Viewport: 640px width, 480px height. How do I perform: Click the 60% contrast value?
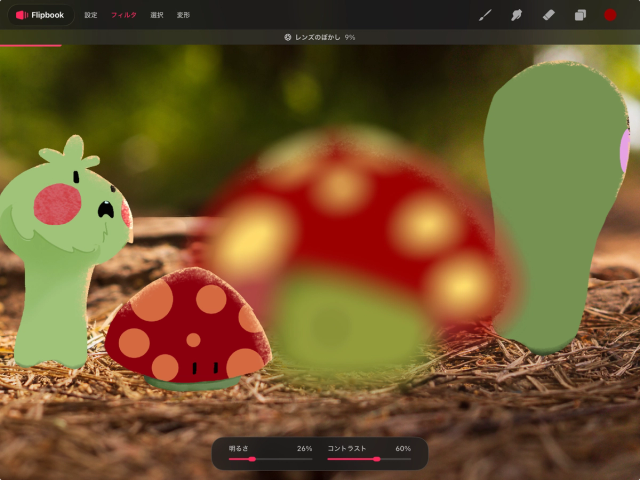[x=403, y=449]
